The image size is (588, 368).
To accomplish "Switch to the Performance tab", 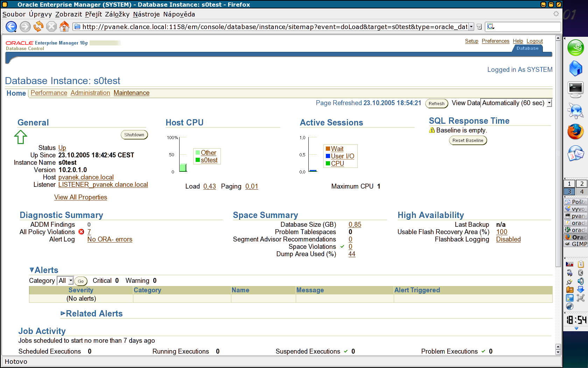I will [x=49, y=93].
